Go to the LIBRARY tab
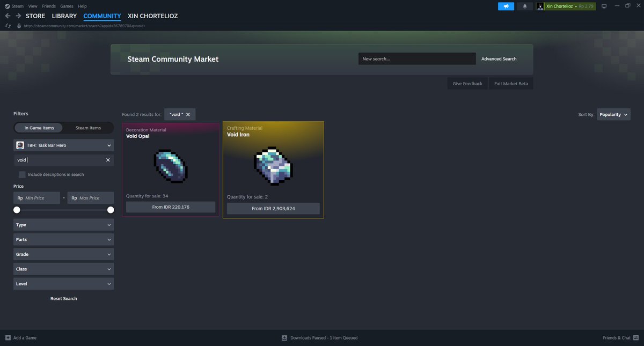Viewport: 644px width, 346px height. pos(64,16)
